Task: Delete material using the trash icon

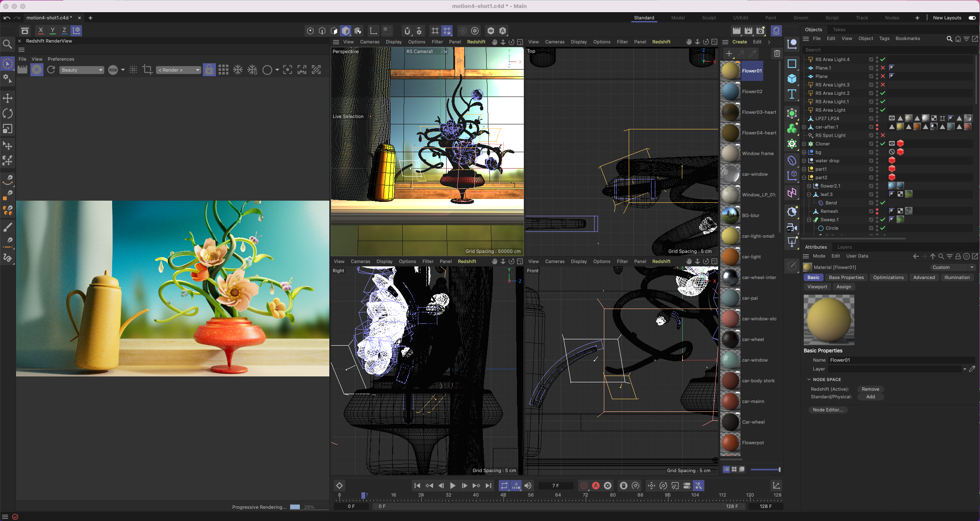Action: coord(777,54)
